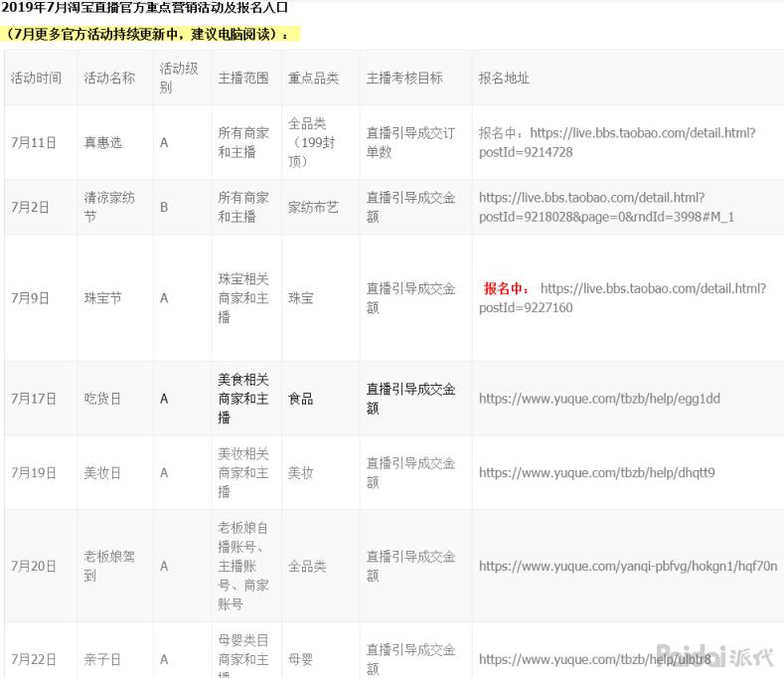Select the 主播范围 column header
Viewport: 784px width, 678px height.
pos(243,79)
